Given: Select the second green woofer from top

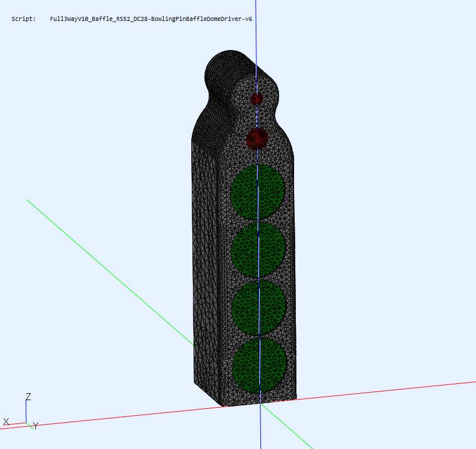Looking at the screenshot, I should coord(258,250).
